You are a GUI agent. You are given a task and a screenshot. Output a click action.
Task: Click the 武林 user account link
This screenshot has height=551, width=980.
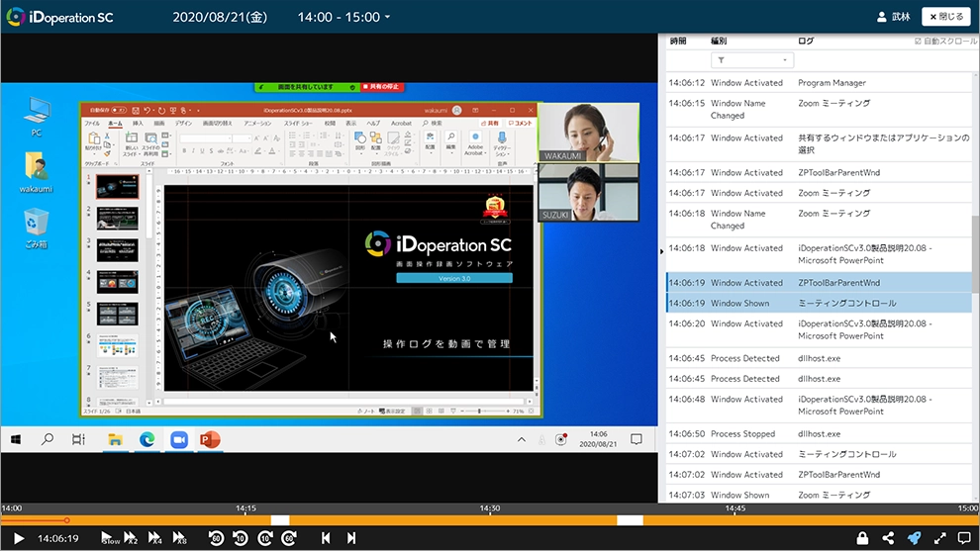click(x=893, y=17)
